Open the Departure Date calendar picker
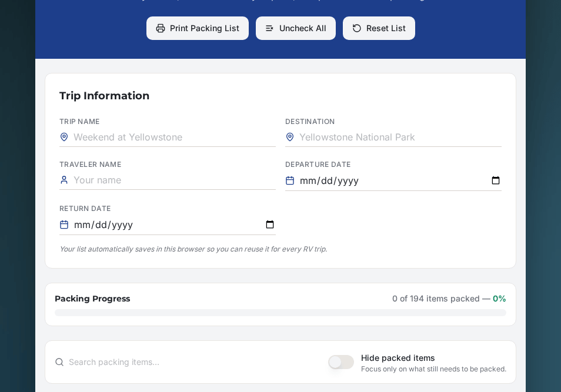 (496, 180)
